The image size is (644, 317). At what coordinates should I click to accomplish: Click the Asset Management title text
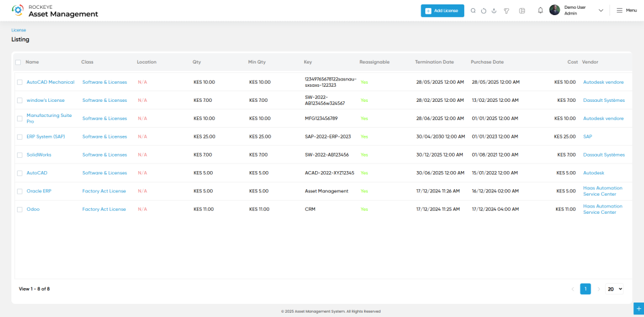click(x=64, y=14)
